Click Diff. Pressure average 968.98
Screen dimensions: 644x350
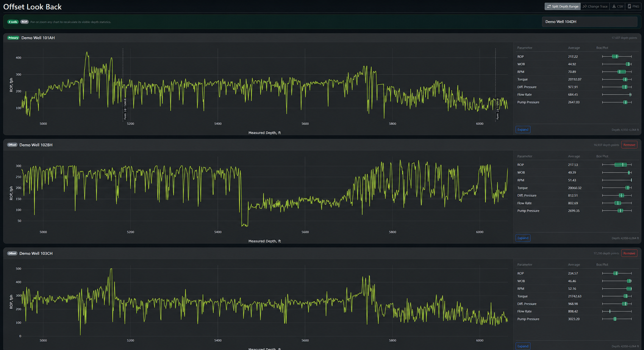[573, 303]
